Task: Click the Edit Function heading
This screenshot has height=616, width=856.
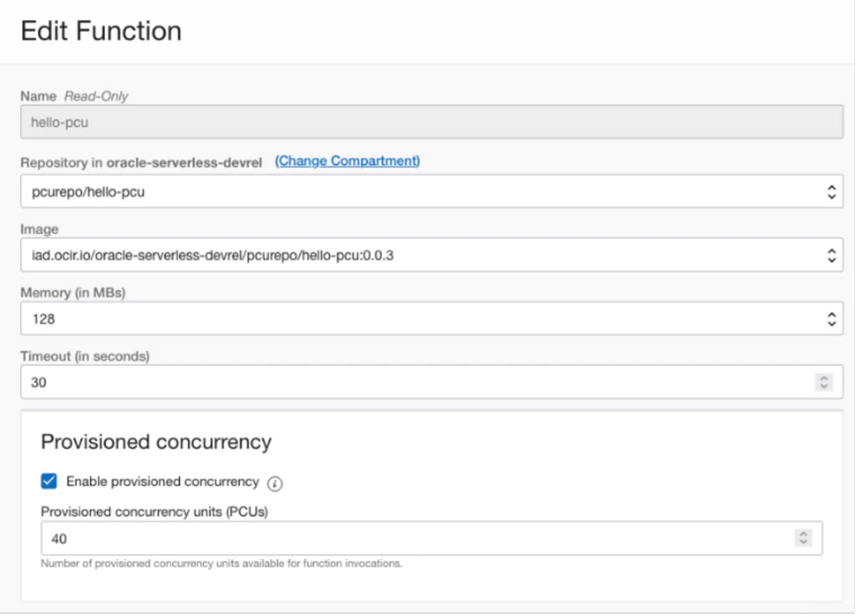Action: (x=100, y=30)
